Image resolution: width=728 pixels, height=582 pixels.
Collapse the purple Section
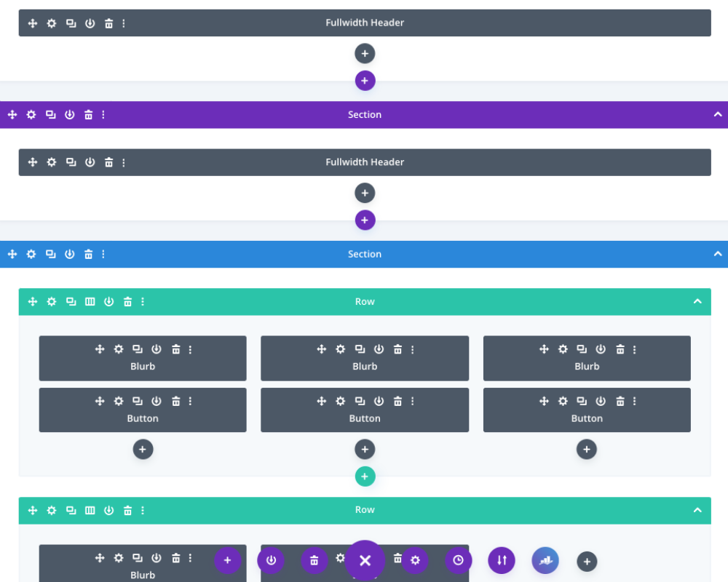pos(718,115)
